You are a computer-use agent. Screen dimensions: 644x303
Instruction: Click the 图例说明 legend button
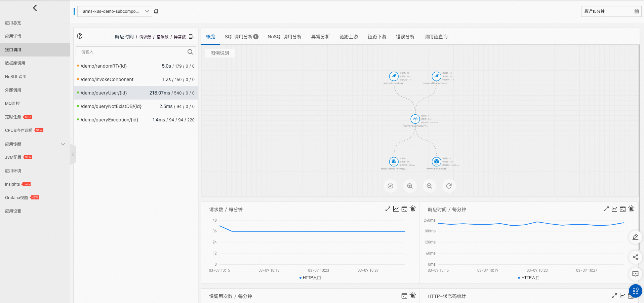(x=220, y=53)
